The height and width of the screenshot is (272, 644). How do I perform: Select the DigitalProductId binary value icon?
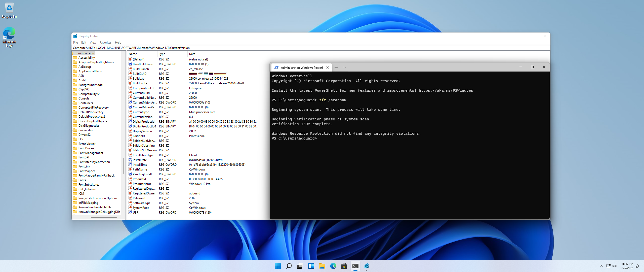coord(130,121)
